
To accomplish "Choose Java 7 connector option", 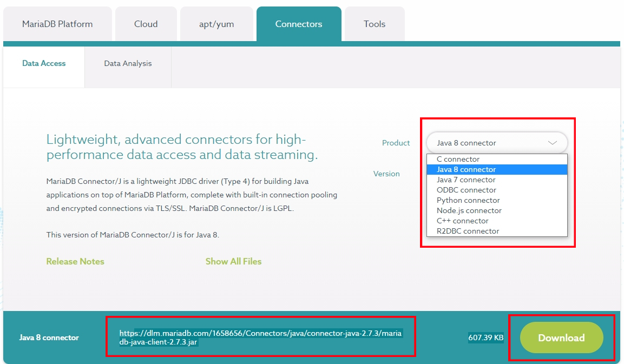I will point(497,180).
